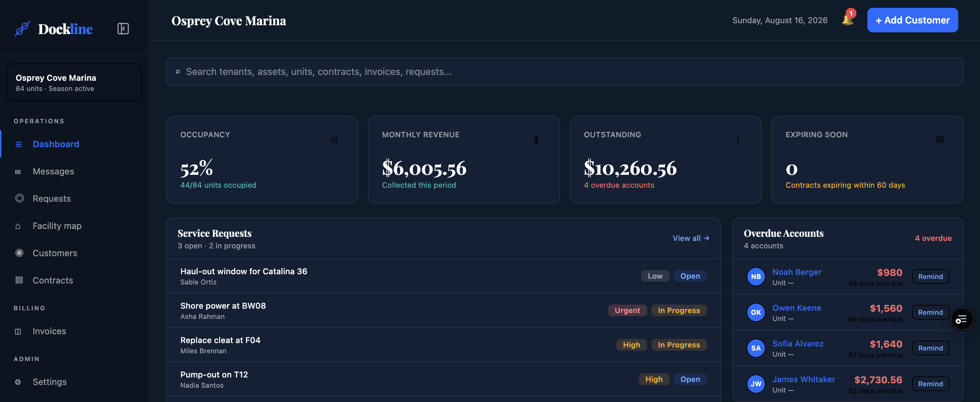Navigate to Facility map
The image size is (980, 402).
[75, 226]
